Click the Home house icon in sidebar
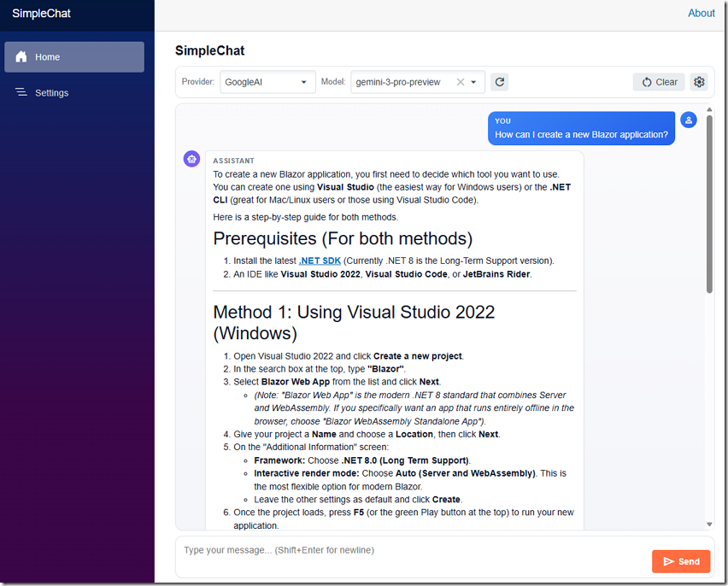The height and width of the screenshot is (586, 728). click(21, 56)
